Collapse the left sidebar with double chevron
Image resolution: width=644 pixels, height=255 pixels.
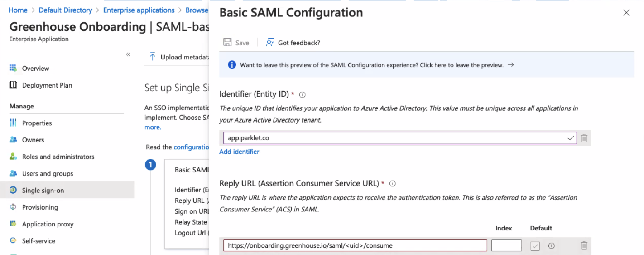[128, 54]
